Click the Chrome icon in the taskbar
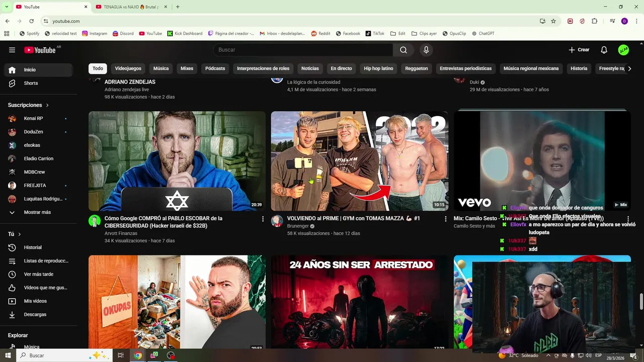Viewport: 644px width, 362px height. (x=138, y=355)
